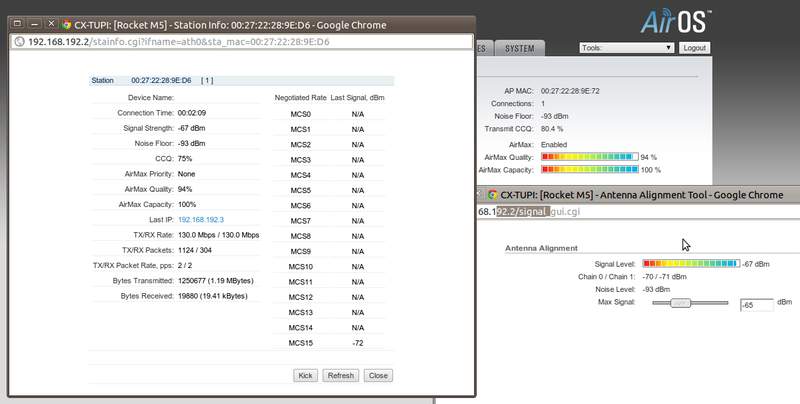Select the Connection Time value 00:02:09

click(x=192, y=113)
